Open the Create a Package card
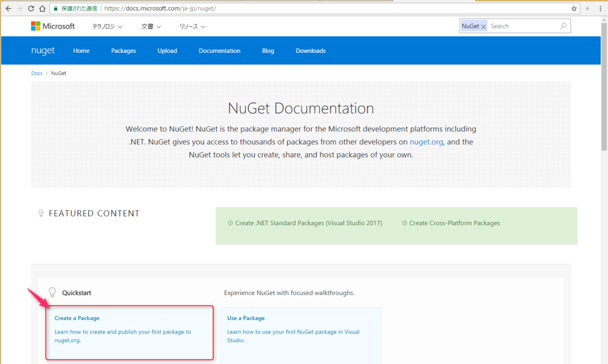The width and height of the screenshot is (608, 364). coord(129,333)
